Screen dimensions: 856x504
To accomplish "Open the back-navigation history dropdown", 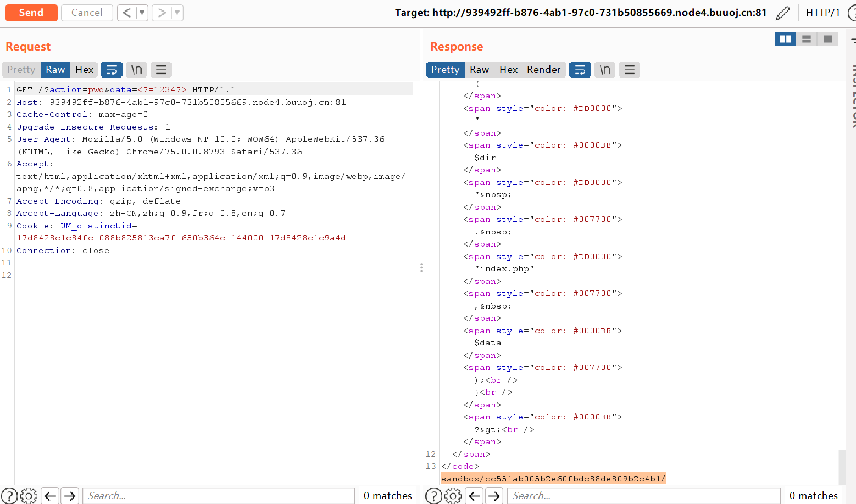I will pyautogui.click(x=141, y=12).
